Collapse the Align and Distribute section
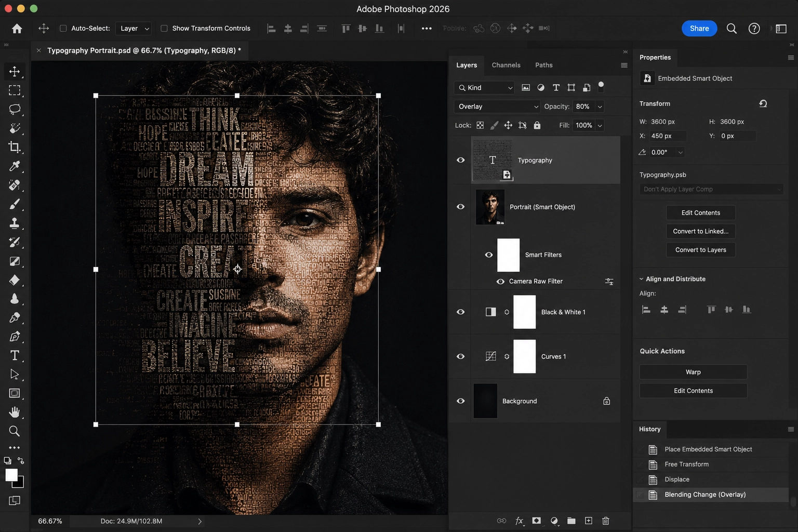Screen dimensions: 798x532 [642, 279]
